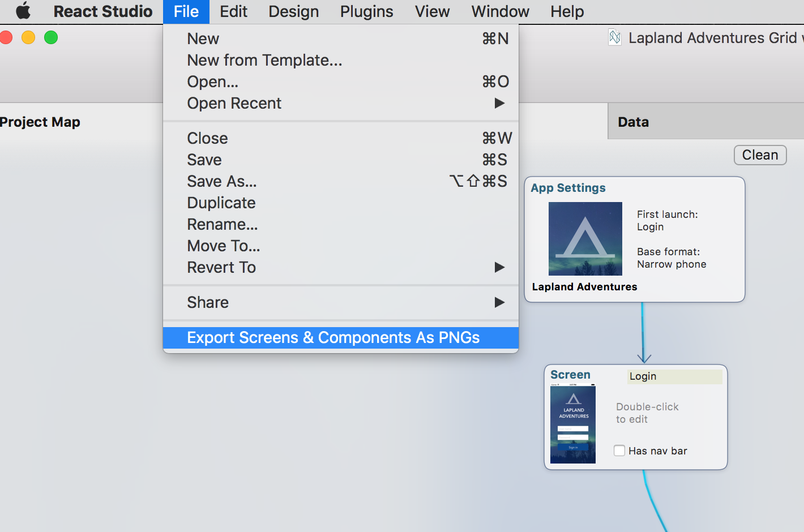Click the Login screen name field
Viewport: 804px width, 532px height.
pos(674,376)
